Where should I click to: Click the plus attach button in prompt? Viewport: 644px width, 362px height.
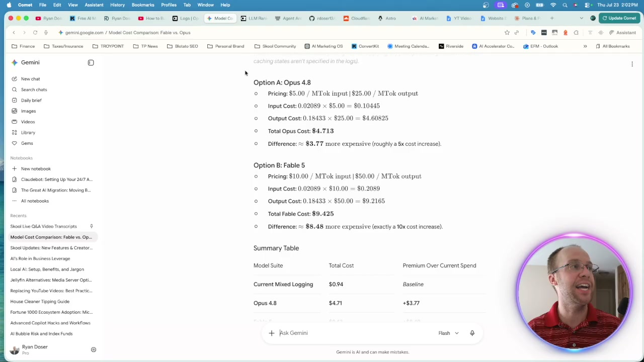(271, 333)
